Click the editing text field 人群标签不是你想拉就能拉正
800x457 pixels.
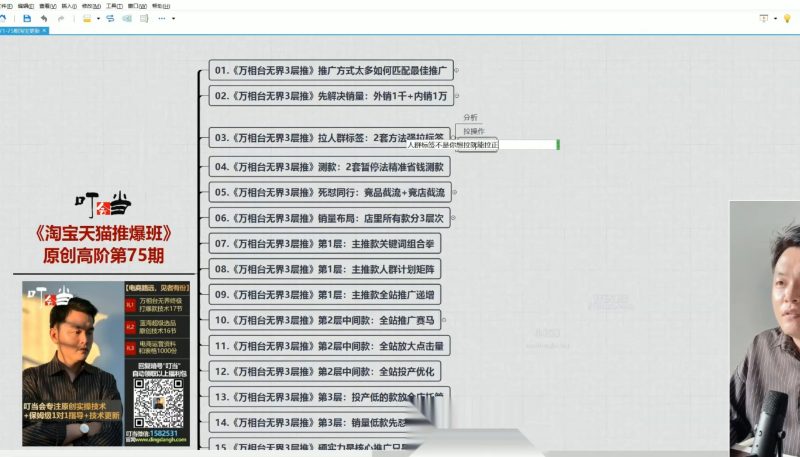[482, 145]
